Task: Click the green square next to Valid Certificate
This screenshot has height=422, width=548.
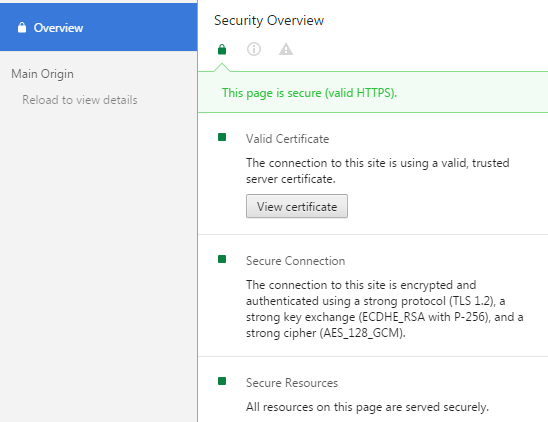Action: (222, 137)
